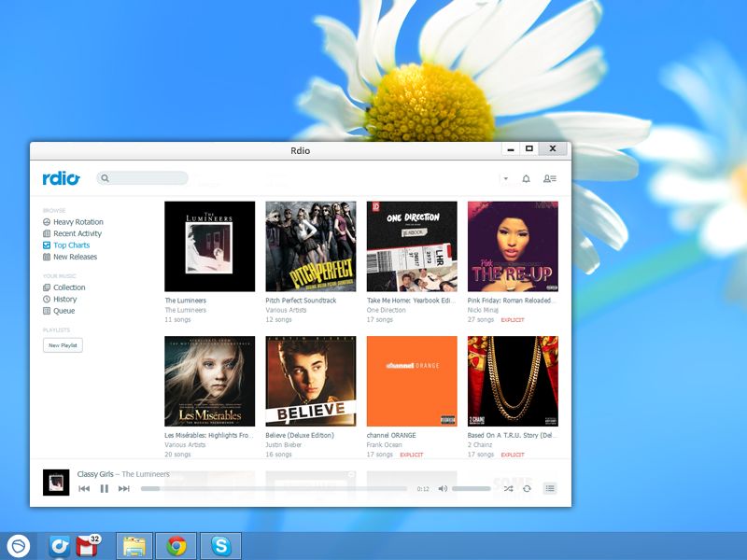Click Various Artists under Les Misérables

(185, 445)
